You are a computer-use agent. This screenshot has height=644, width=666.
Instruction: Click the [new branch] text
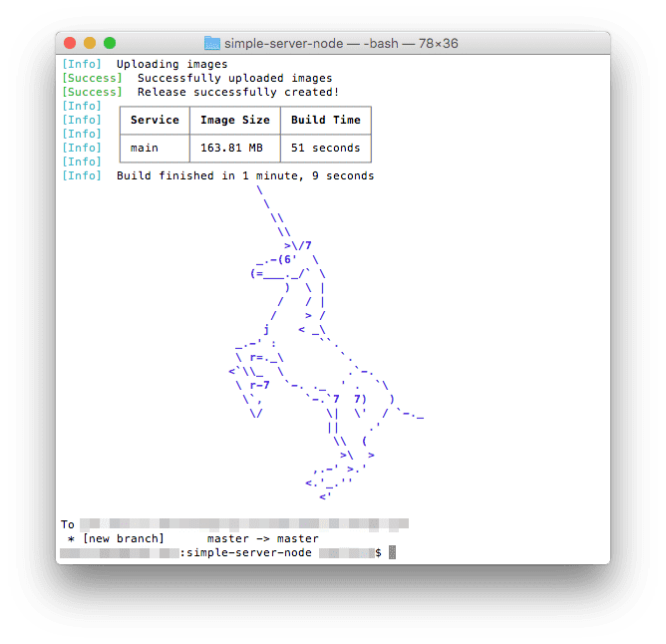(123, 538)
